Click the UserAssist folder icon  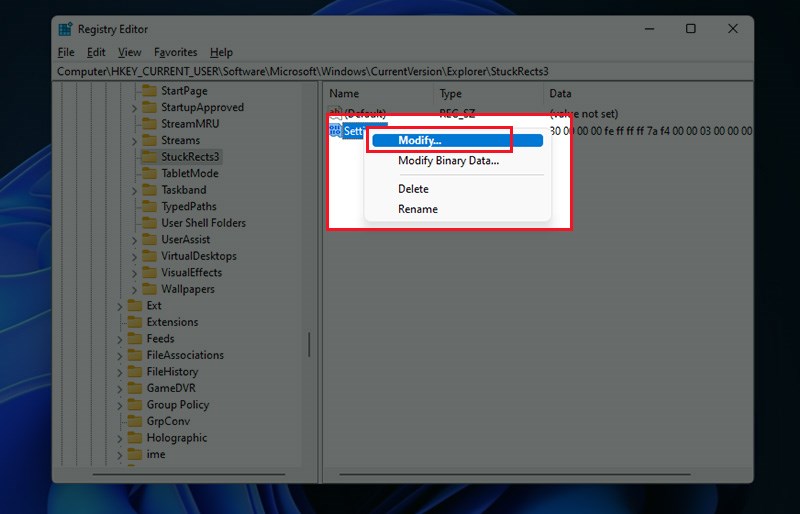click(x=149, y=239)
